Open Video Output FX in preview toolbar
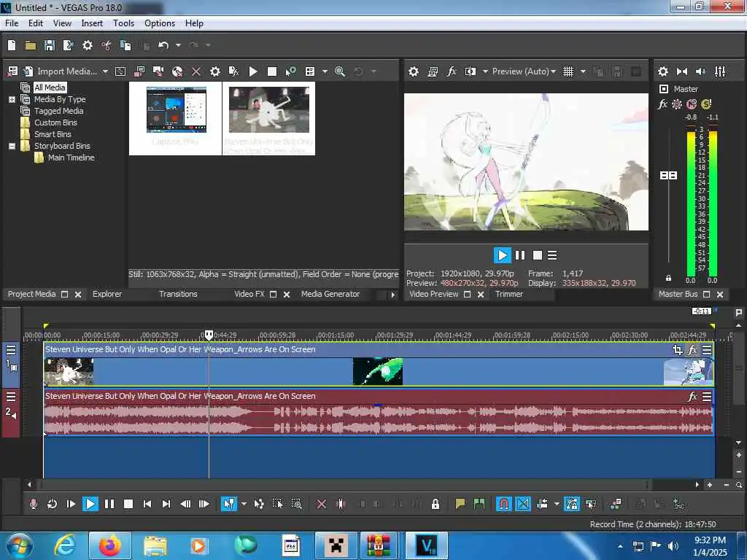Image resolution: width=747 pixels, height=560 pixels. [451, 71]
